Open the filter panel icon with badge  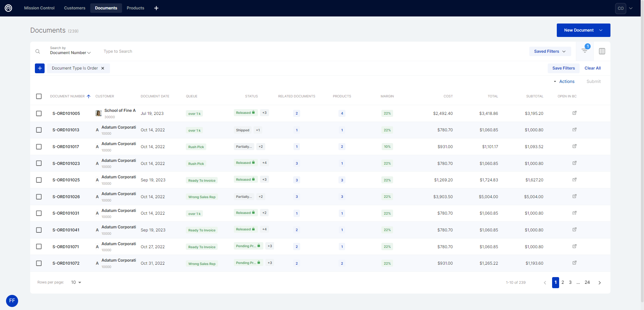[x=585, y=51]
